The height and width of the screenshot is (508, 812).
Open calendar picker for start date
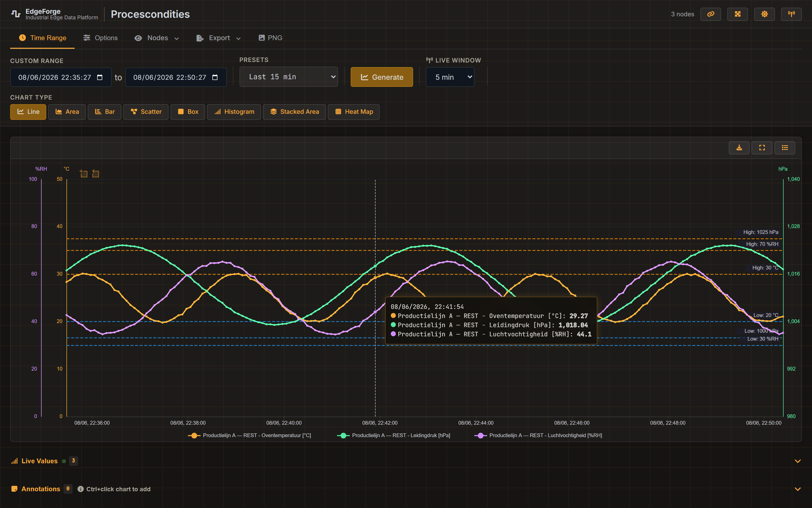pyautogui.click(x=100, y=77)
